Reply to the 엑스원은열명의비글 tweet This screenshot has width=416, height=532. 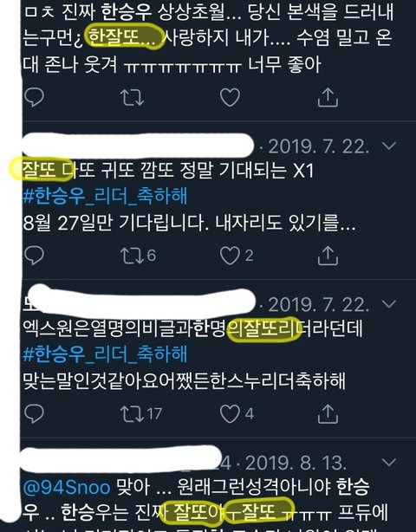click(x=35, y=413)
